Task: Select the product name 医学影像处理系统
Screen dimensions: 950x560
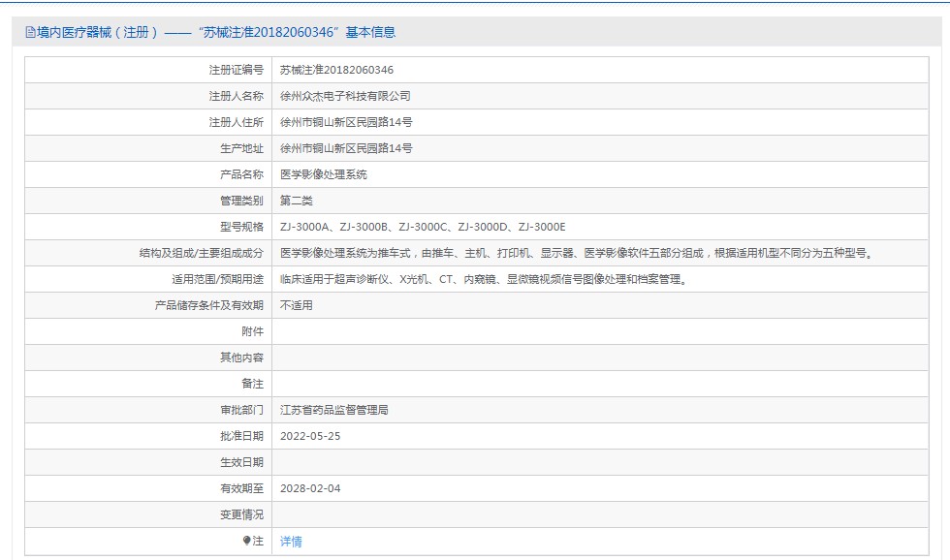Action: pyautogui.click(x=324, y=174)
